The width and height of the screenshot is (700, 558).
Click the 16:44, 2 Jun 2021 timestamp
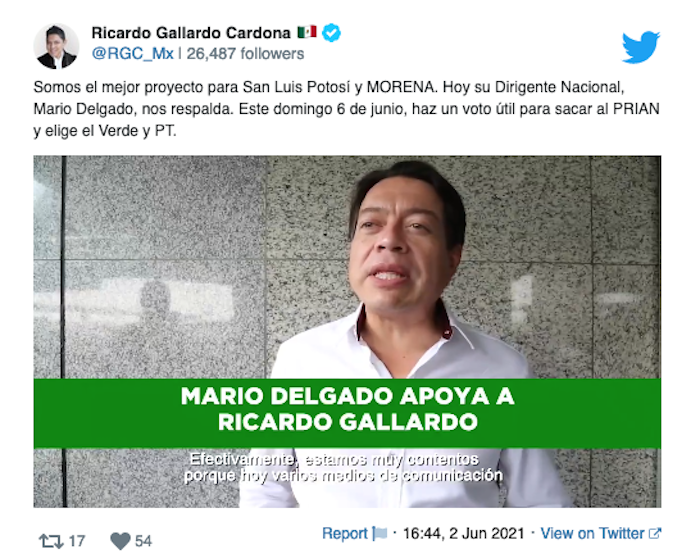(x=463, y=533)
